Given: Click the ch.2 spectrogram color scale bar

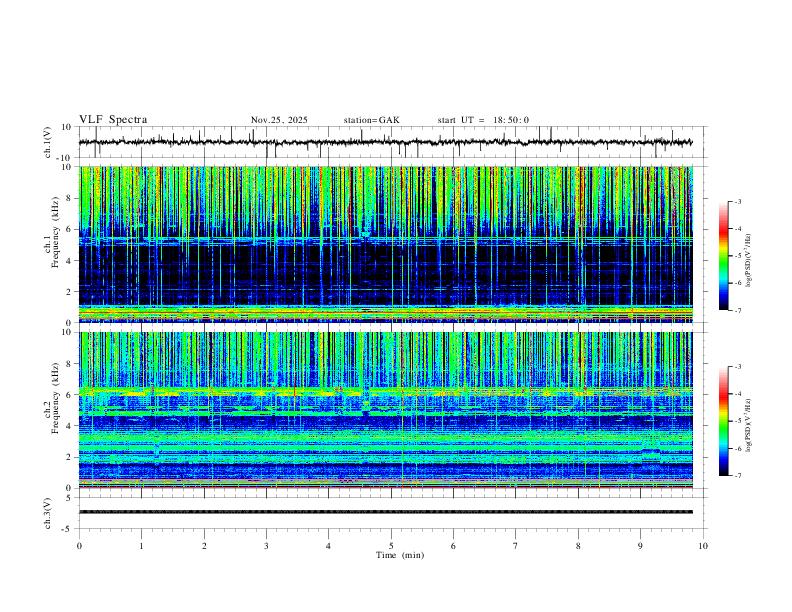Looking at the screenshot, I should pos(723,421).
